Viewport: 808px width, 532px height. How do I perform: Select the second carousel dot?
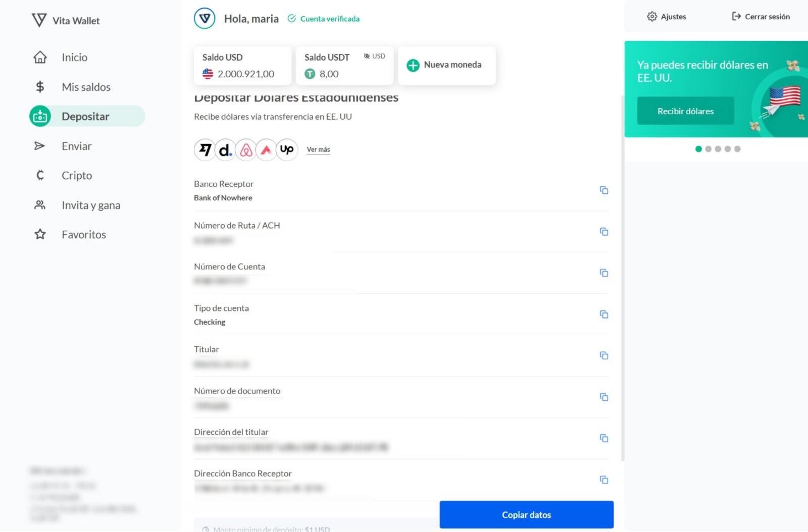pyautogui.click(x=709, y=149)
